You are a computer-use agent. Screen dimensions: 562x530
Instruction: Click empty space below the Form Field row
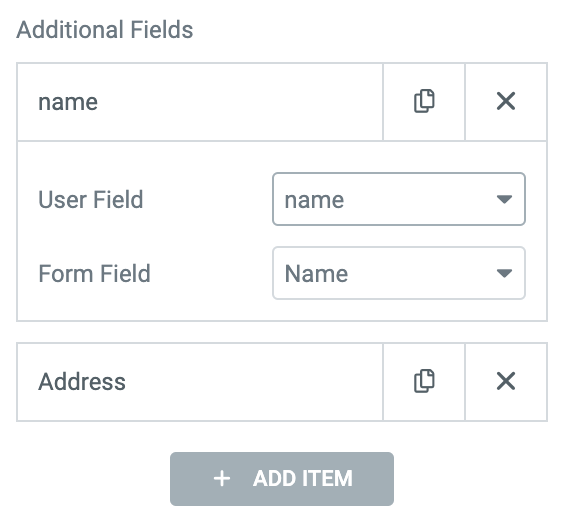coord(282,310)
